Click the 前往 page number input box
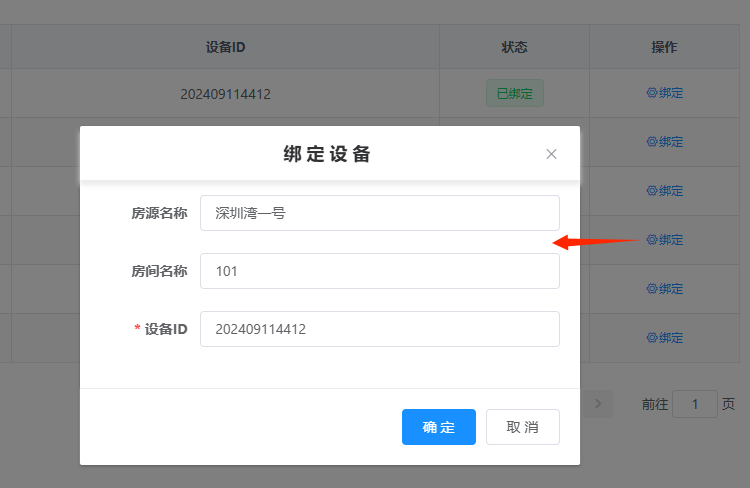The height and width of the screenshot is (488, 750). pyautogui.click(x=694, y=404)
